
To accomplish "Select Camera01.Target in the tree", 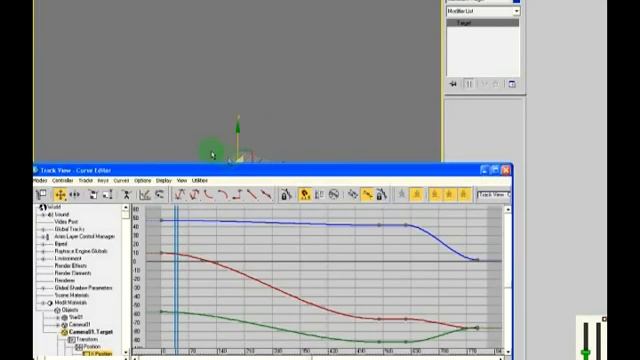I will (x=91, y=332).
